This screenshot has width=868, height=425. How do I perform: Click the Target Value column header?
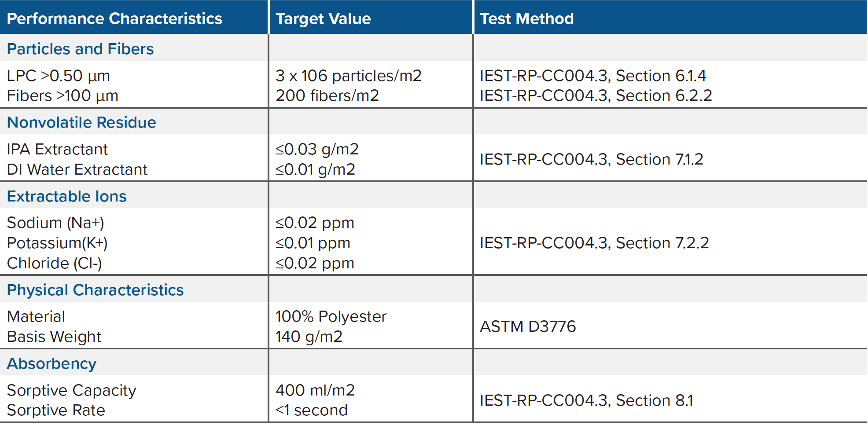pos(323,18)
